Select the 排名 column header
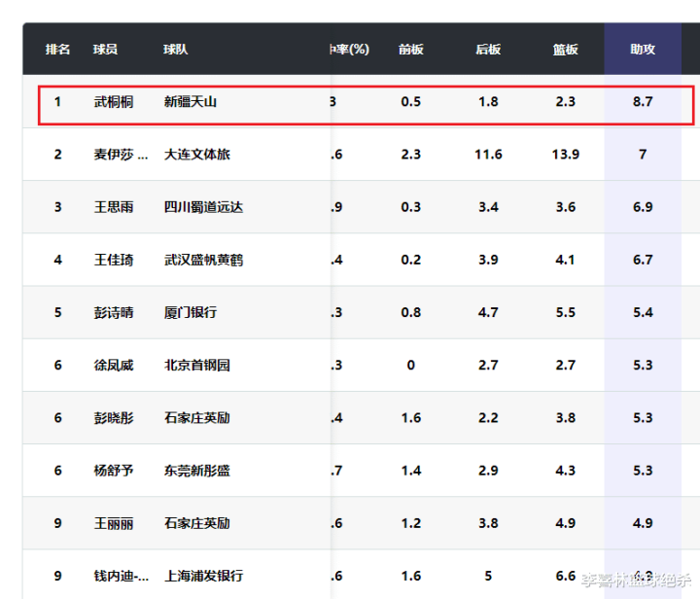The image size is (700, 599). tap(57, 49)
